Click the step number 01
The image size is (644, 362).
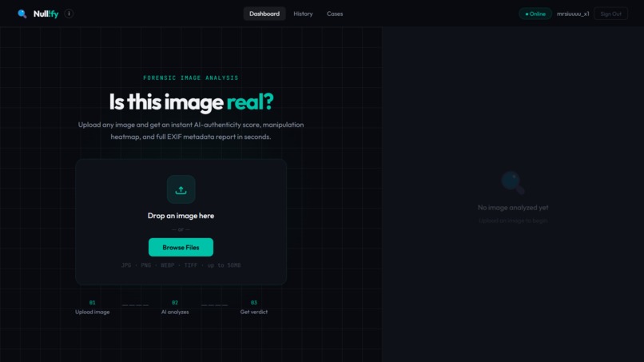tap(93, 302)
